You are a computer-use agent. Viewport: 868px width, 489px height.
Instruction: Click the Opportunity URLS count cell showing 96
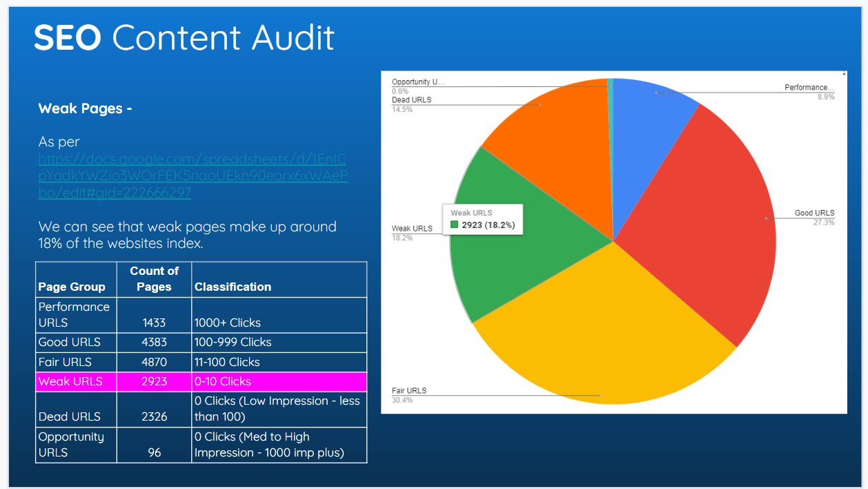[154, 452]
